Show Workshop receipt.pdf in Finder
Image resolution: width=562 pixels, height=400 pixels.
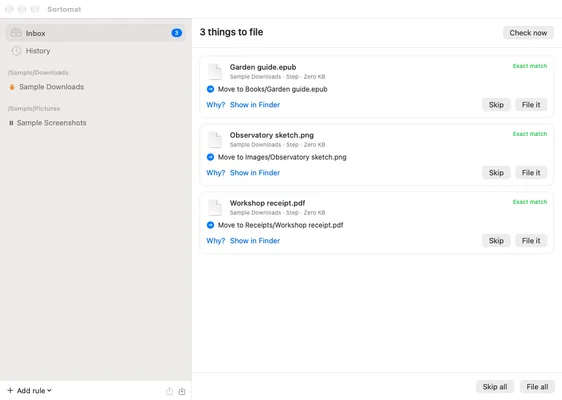point(255,241)
